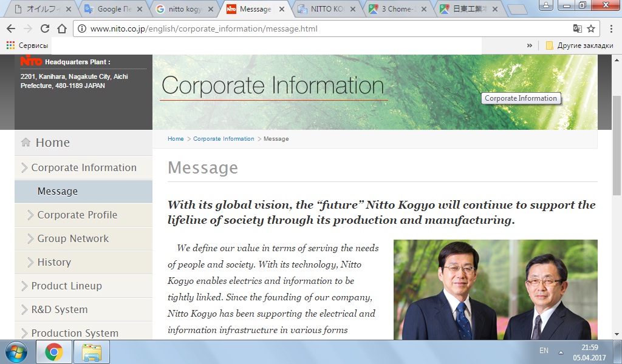Image resolution: width=622 pixels, height=364 pixels.
Task: Close the Messsage tab
Action: pos(282,8)
